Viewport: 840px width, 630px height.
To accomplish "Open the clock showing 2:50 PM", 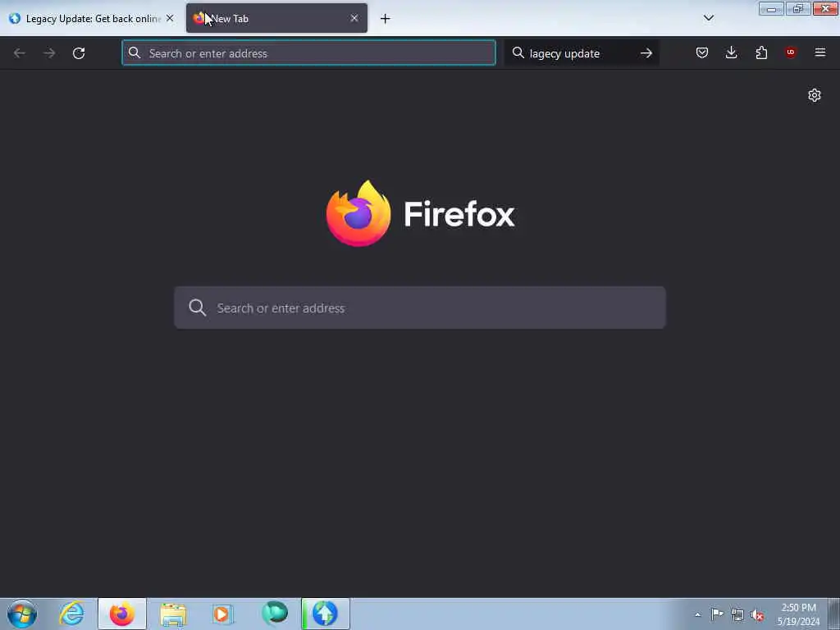I will click(x=798, y=614).
